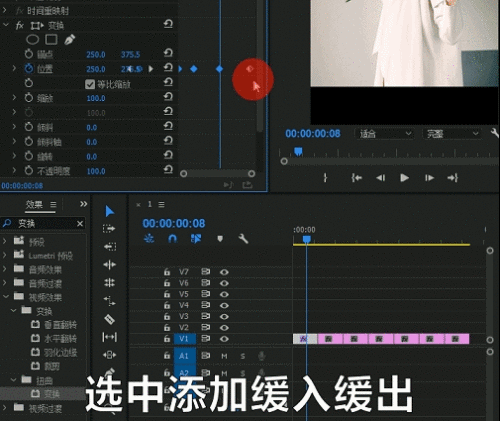The height and width of the screenshot is (421, 500).
Task: Mute audio track A1
Action: pyautogui.click(x=224, y=356)
